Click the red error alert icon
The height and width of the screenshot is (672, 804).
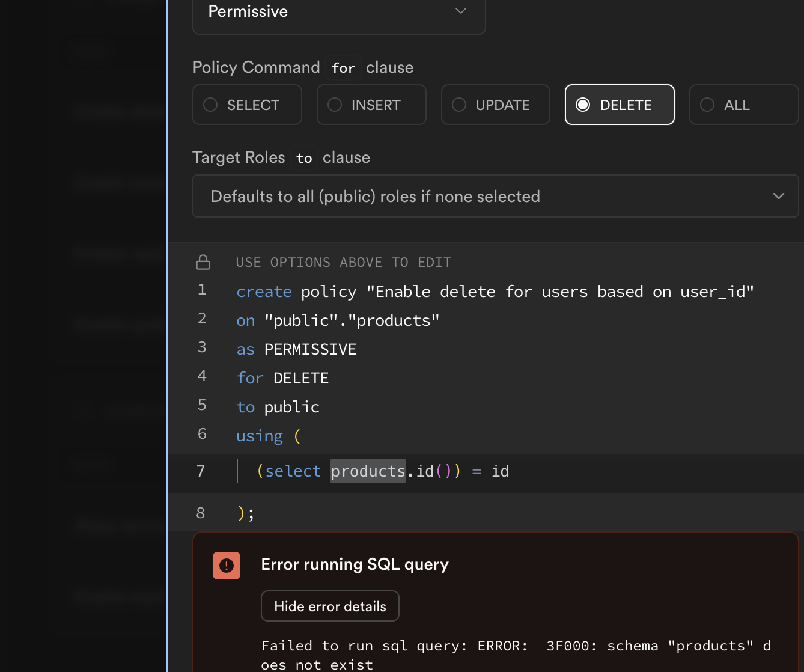[227, 566]
